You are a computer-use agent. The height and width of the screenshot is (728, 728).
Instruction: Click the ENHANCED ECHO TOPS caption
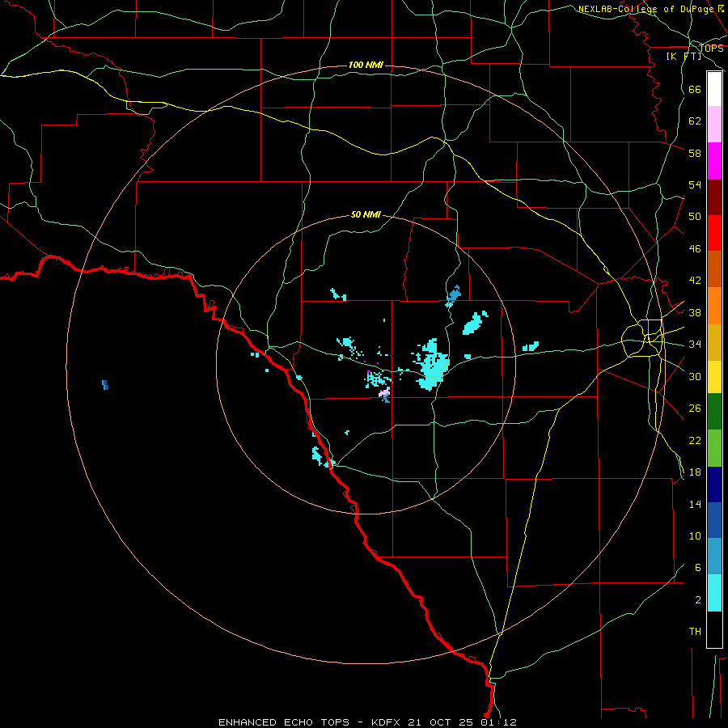(284, 722)
